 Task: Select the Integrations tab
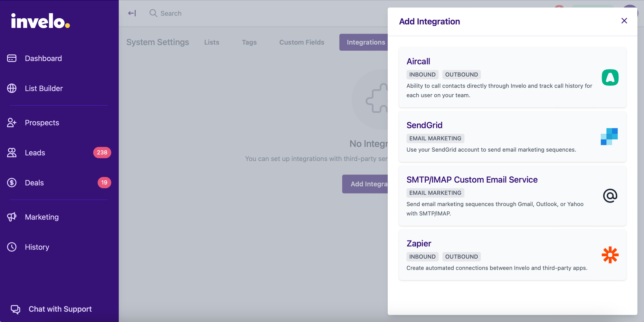[x=364, y=42]
